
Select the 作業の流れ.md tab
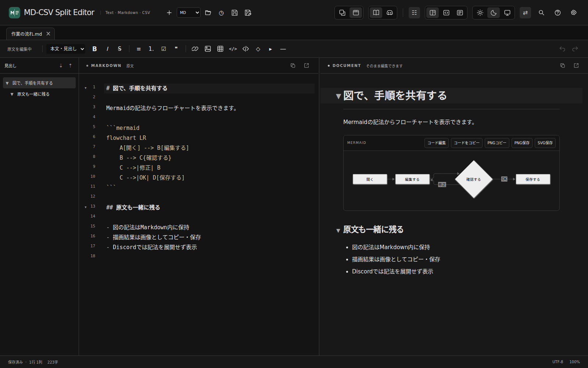(x=26, y=34)
